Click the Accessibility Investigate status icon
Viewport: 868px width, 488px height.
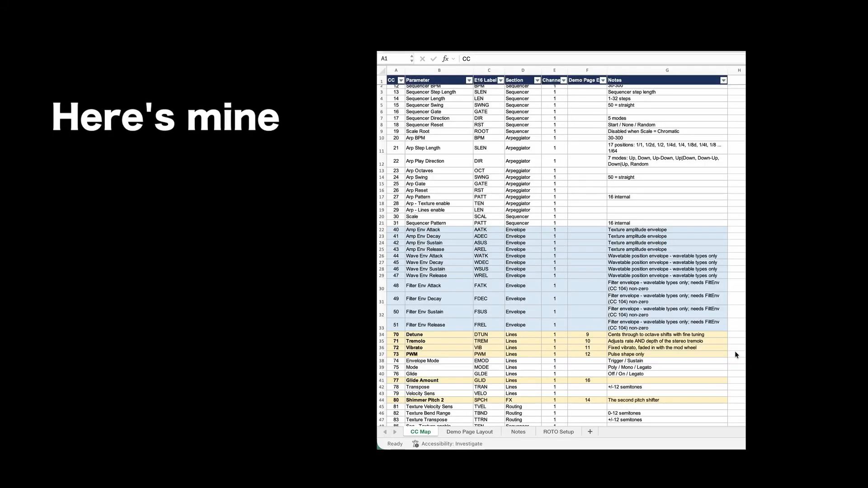pyautogui.click(x=415, y=444)
